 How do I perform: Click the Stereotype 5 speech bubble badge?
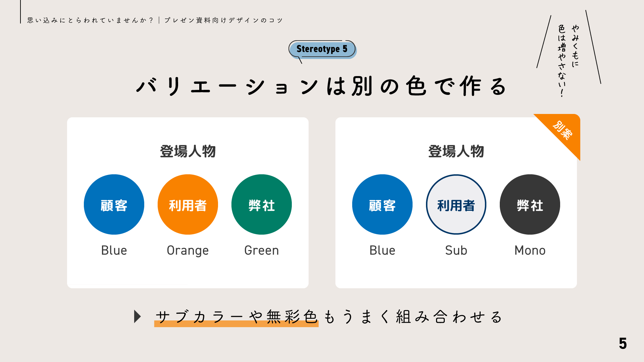pyautogui.click(x=322, y=50)
